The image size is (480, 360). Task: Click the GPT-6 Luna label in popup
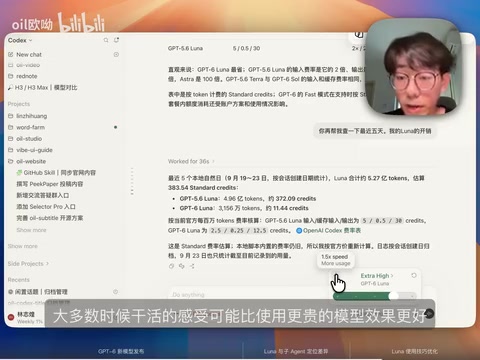coord(375,284)
